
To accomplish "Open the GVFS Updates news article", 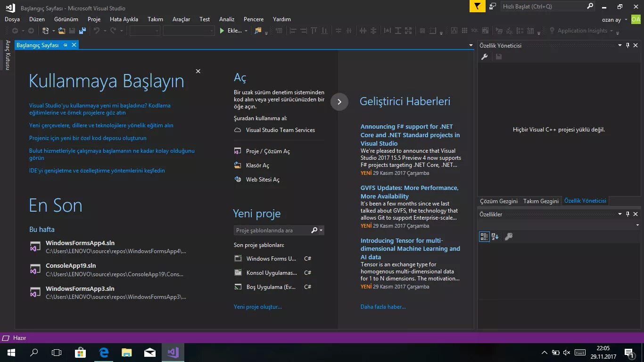I will click(x=410, y=192).
